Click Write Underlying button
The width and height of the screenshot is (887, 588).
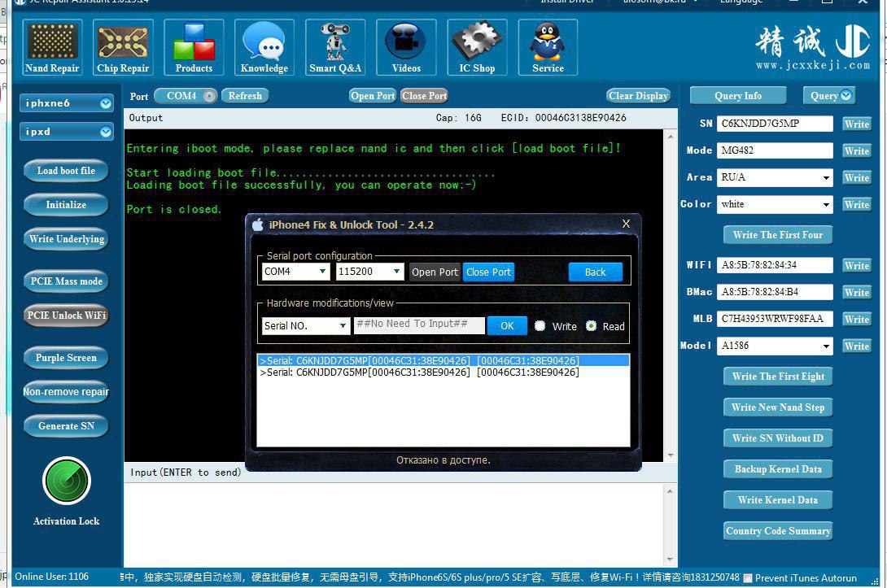pos(66,238)
